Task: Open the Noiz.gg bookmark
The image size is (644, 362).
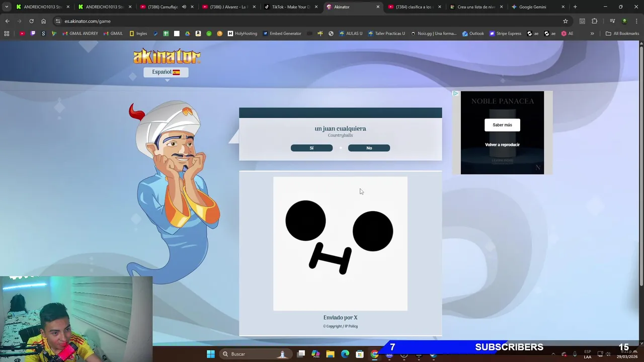Action: click(x=433, y=34)
